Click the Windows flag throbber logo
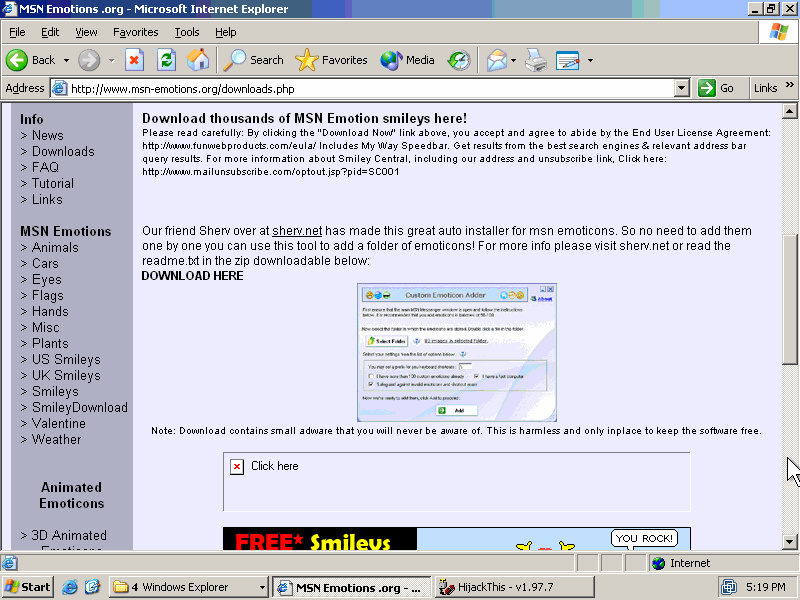This screenshot has width=800, height=600. click(x=779, y=32)
